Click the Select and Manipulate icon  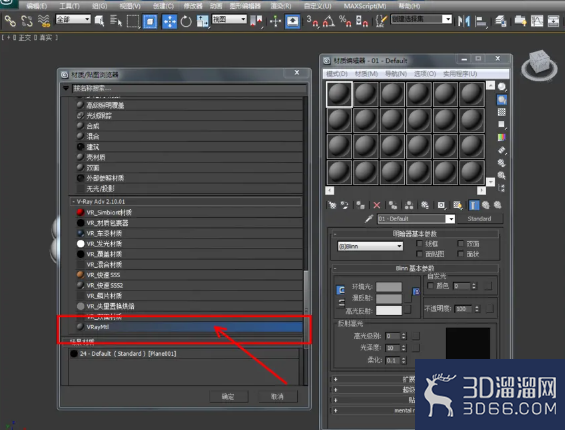275,21
